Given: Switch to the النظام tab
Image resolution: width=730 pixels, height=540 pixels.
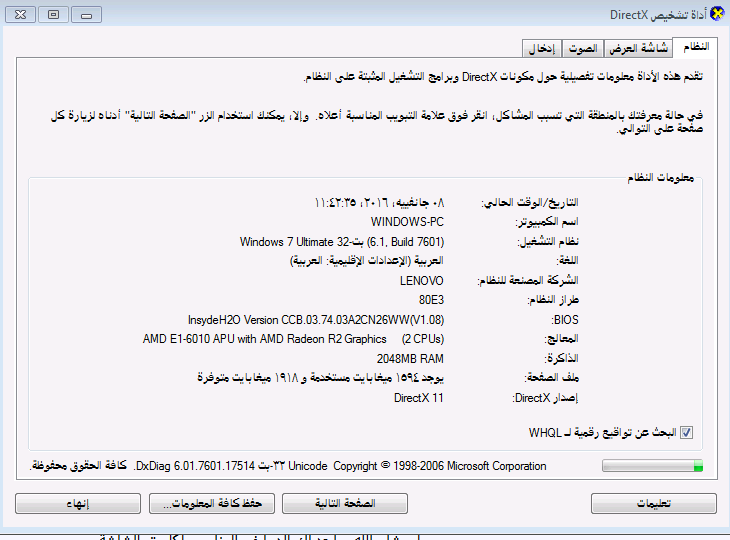Looking at the screenshot, I should (x=696, y=47).
